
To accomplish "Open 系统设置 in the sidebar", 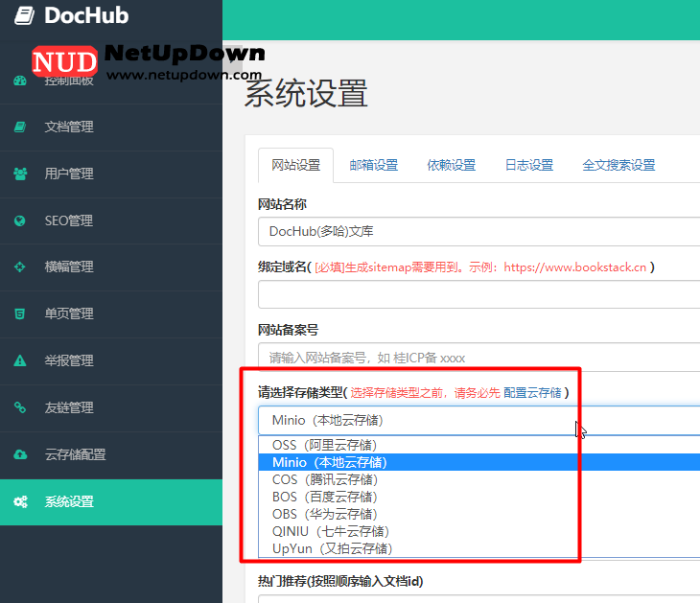I will (x=111, y=502).
